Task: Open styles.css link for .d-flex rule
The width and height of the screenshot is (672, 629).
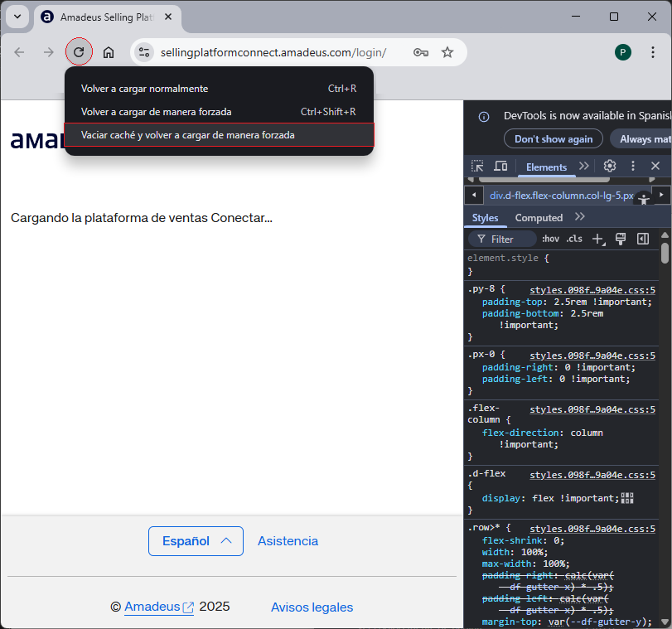Action: point(592,475)
